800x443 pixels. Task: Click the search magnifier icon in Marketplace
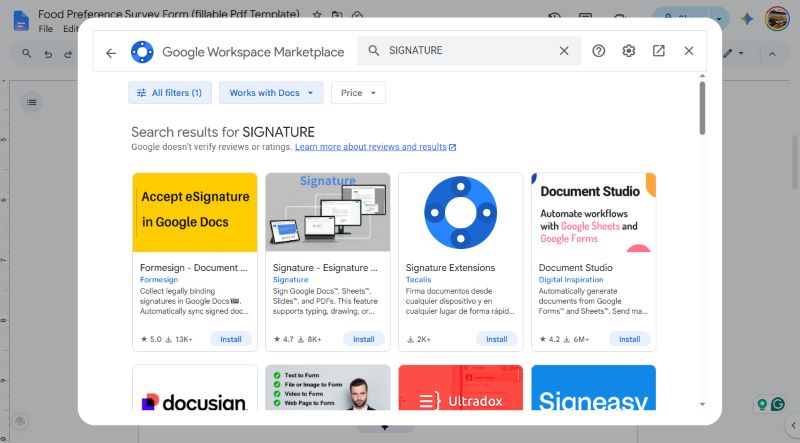(373, 51)
